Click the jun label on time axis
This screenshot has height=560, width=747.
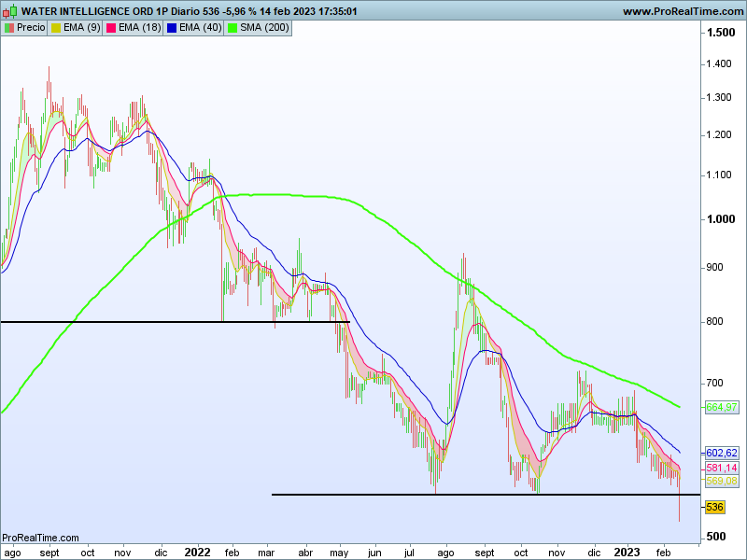(374, 553)
